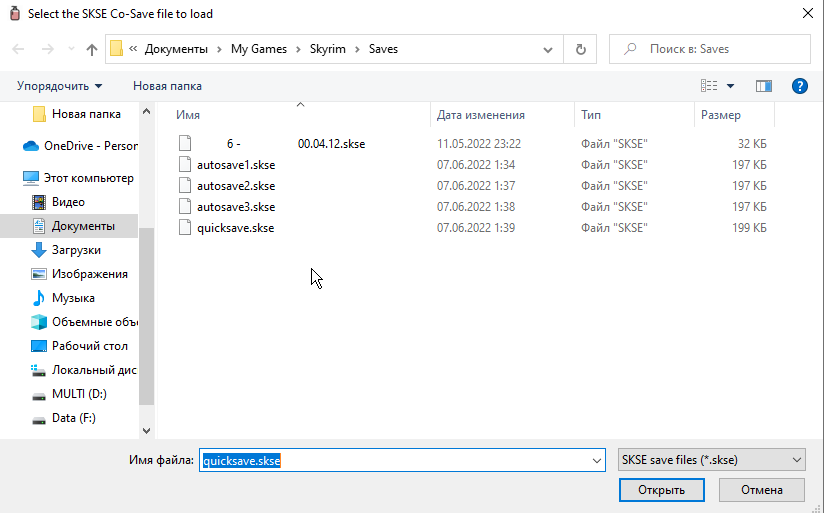Open the Упорядочить menu
824x513 pixels.
click(x=59, y=86)
